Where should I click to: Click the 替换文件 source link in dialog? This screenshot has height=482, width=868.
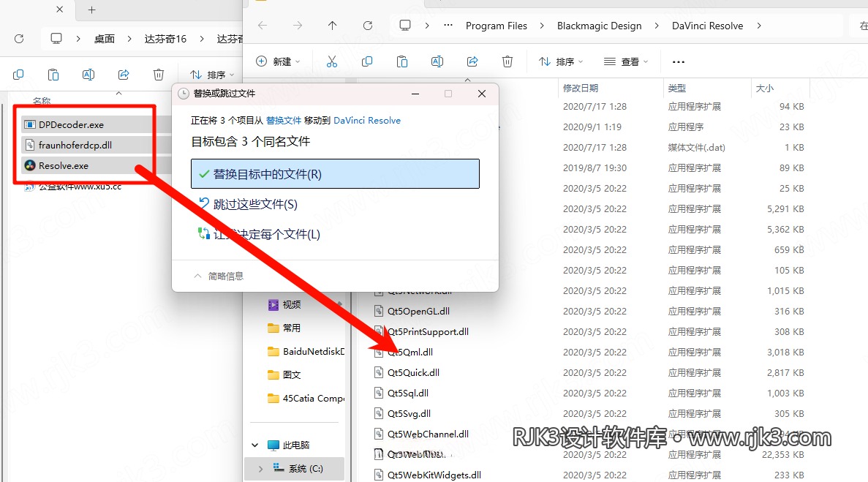[x=284, y=120]
